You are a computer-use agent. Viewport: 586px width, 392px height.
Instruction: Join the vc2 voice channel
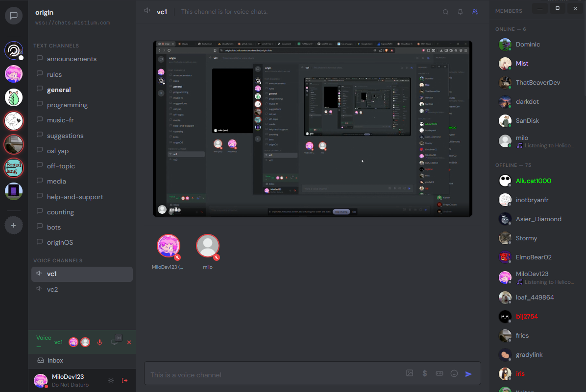pyautogui.click(x=82, y=289)
